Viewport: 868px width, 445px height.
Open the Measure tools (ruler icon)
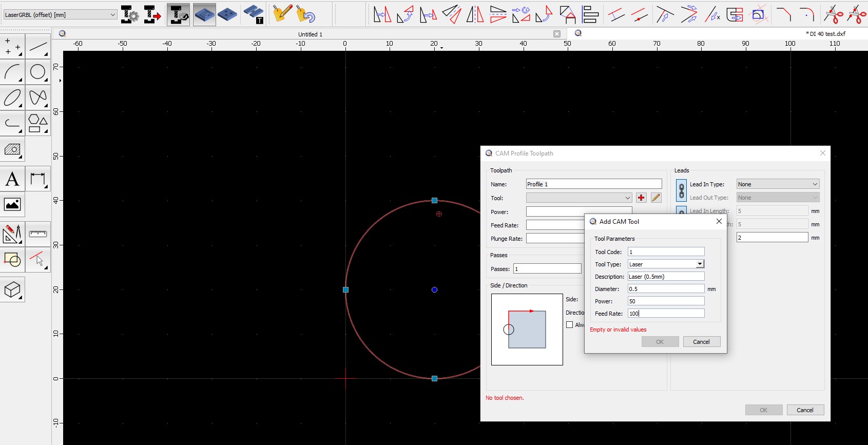click(38, 234)
